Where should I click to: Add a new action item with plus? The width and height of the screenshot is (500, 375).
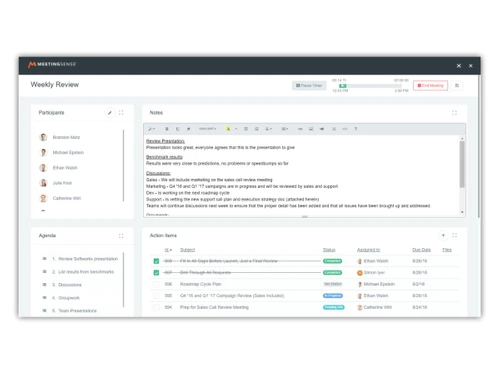[443, 235]
